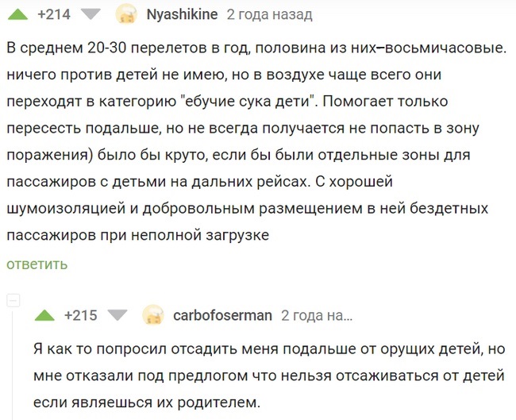
Task: Click the "ответить" reply link
Action: pyautogui.click(x=37, y=264)
